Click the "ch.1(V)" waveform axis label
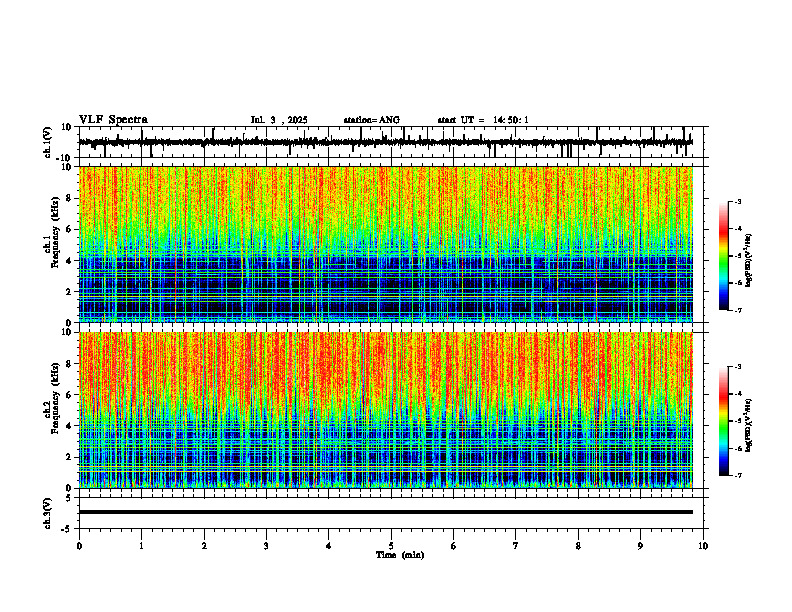The image size is (792, 612). [48, 142]
